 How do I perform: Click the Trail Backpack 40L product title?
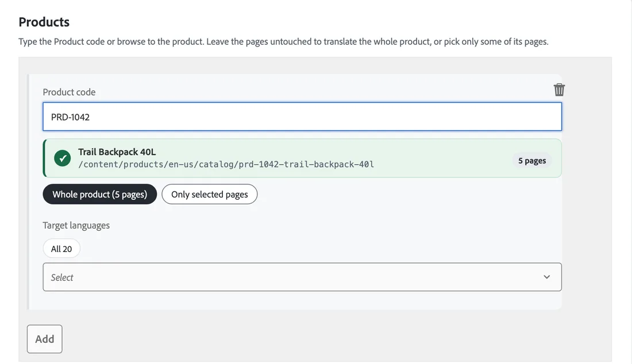(117, 152)
